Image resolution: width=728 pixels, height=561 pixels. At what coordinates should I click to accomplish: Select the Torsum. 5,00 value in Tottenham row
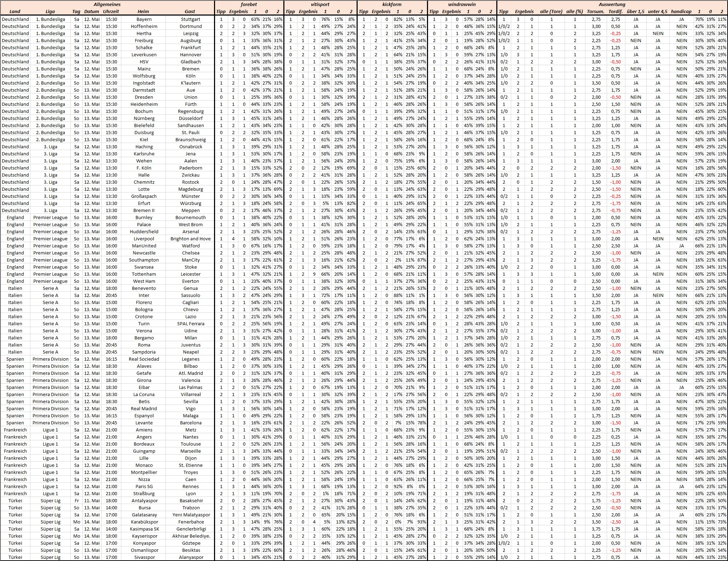tap(596, 274)
